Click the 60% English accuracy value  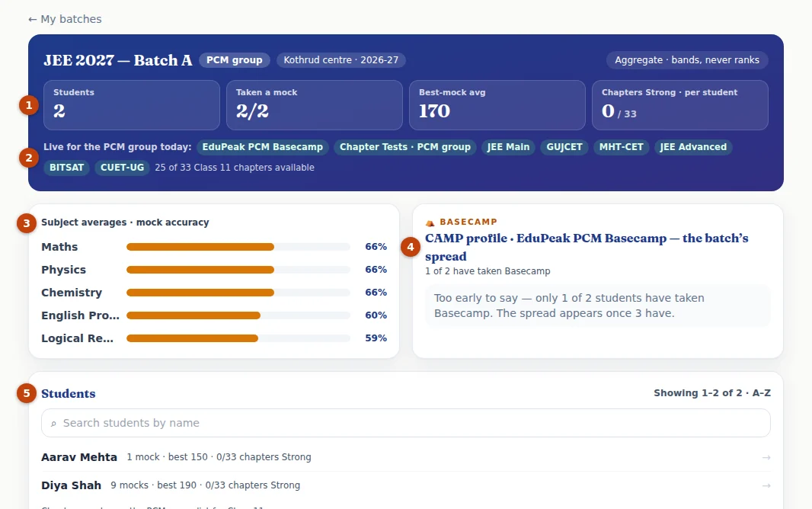pos(376,315)
